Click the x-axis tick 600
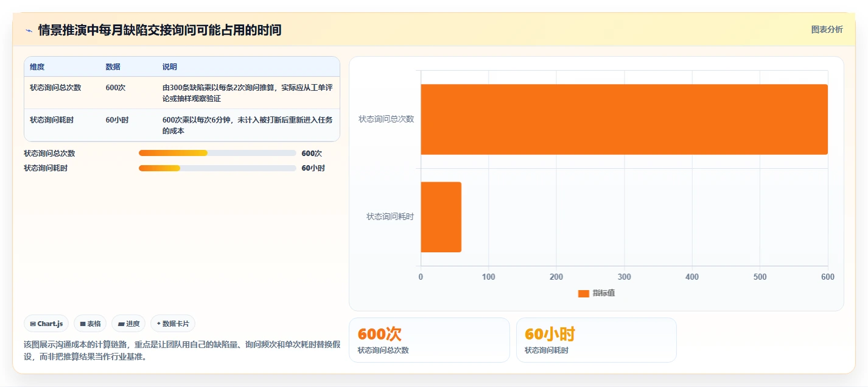 tap(828, 277)
